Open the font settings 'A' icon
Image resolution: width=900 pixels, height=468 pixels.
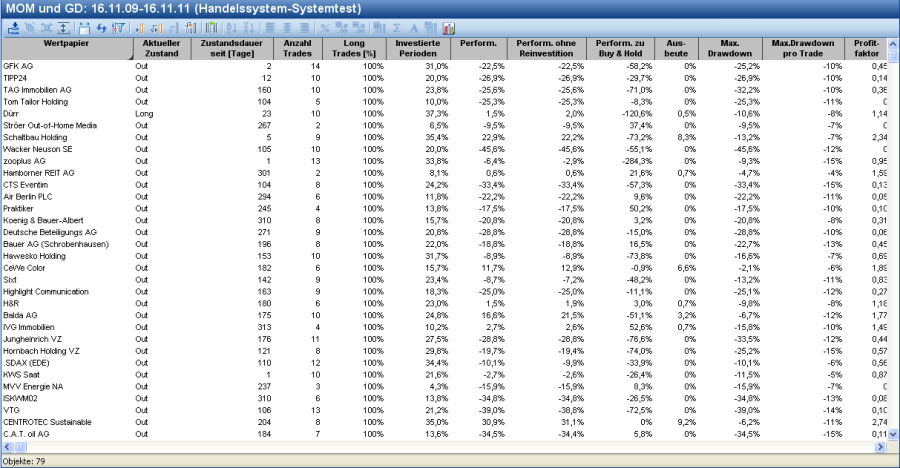click(414, 27)
